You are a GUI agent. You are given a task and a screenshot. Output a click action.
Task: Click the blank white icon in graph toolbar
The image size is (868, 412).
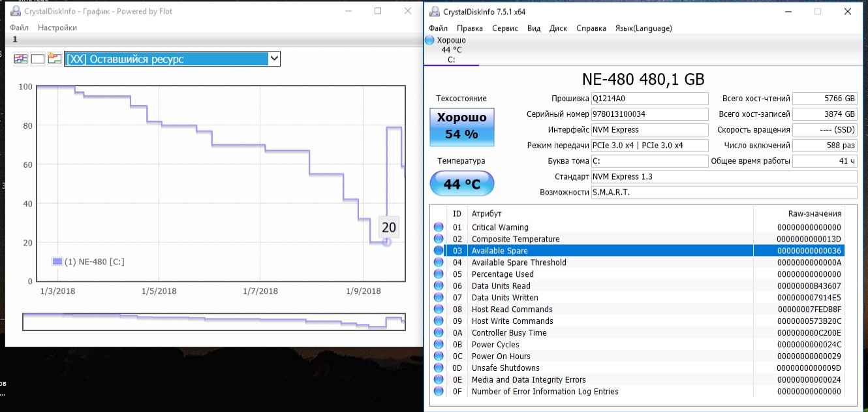(38, 59)
